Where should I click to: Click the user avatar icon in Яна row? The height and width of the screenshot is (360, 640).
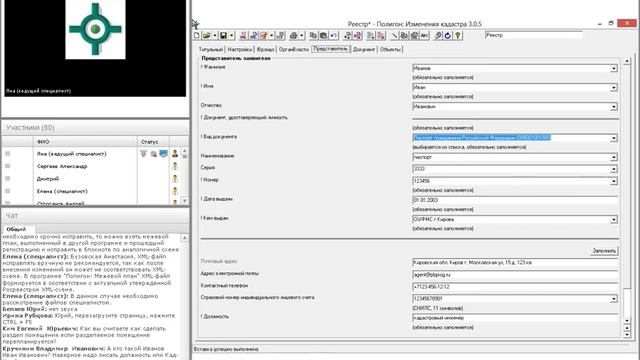(x=175, y=153)
